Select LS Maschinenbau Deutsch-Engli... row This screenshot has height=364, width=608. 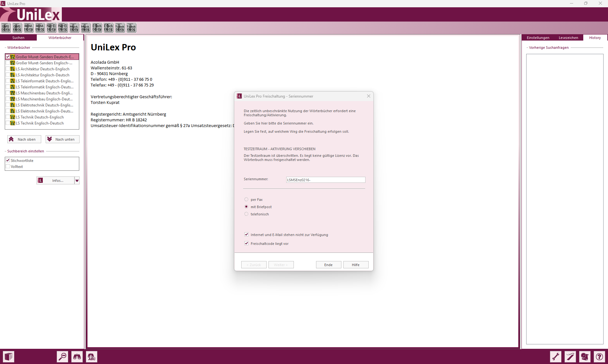42,93
